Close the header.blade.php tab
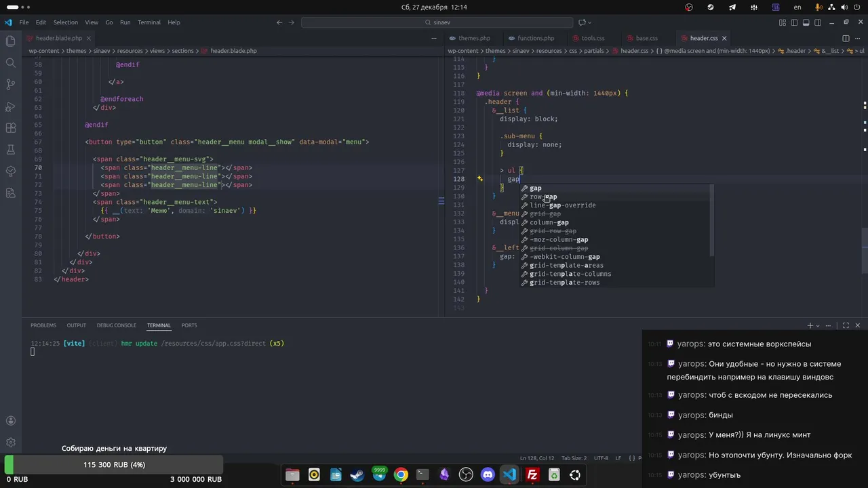 pos(89,39)
